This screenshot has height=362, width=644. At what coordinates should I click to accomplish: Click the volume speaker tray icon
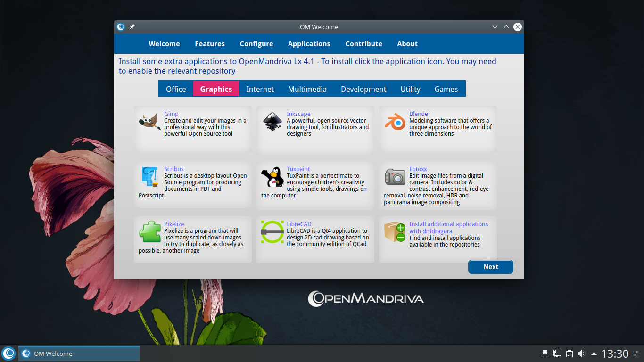pyautogui.click(x=581, y=354)
